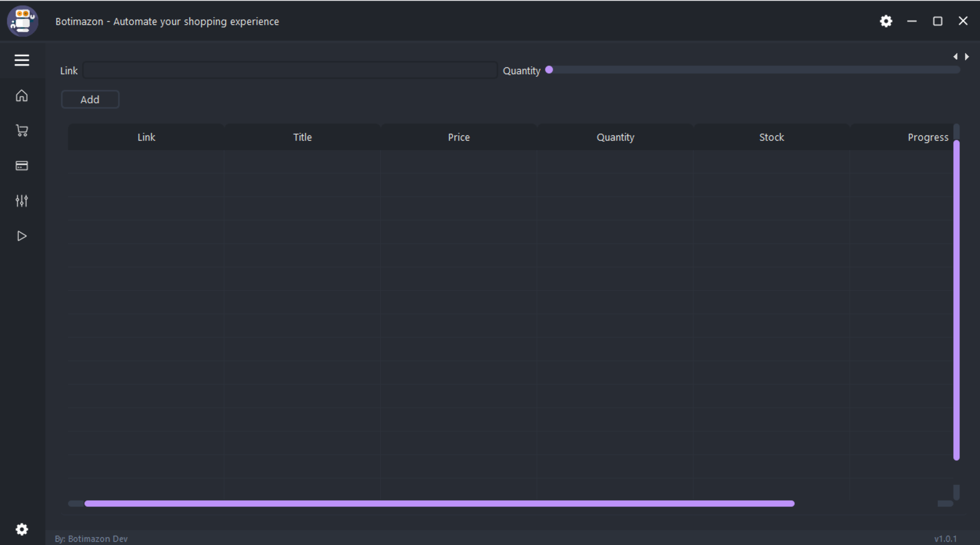This screenshot has width=980, height=545.
Task: Click the left tab-scroll arrow
Action: click(955, 57)
